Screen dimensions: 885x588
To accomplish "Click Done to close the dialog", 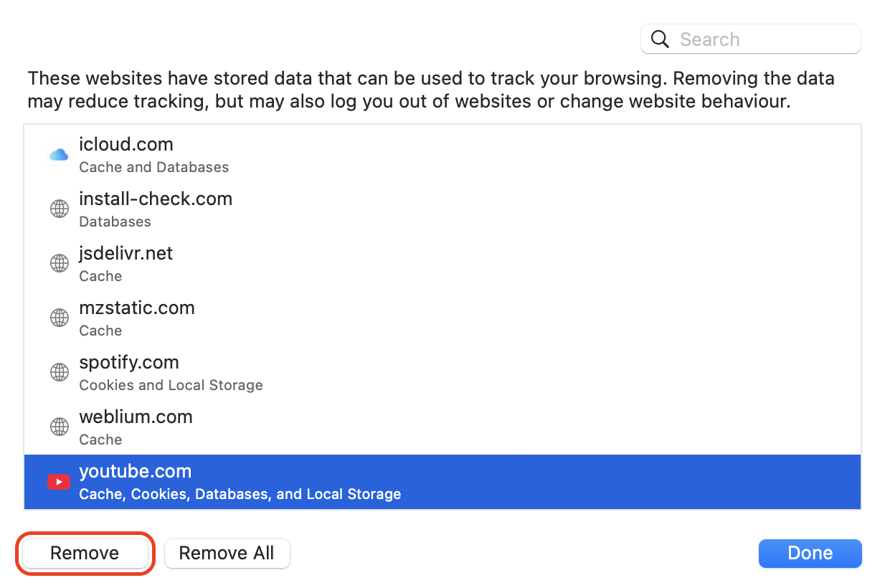I will tap(810, 553).
